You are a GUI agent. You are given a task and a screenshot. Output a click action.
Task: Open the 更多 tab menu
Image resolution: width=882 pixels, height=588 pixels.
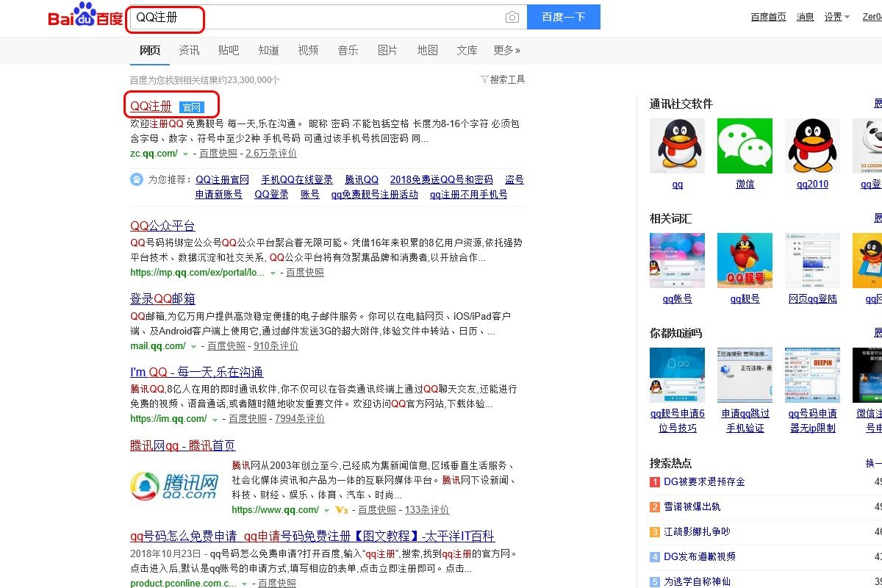507,50
